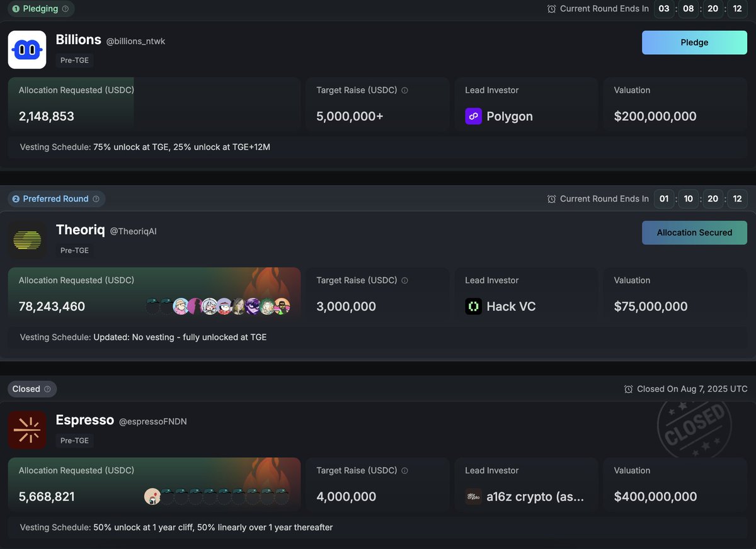Click the Espresso allocation progress bar

pos(154,485)
